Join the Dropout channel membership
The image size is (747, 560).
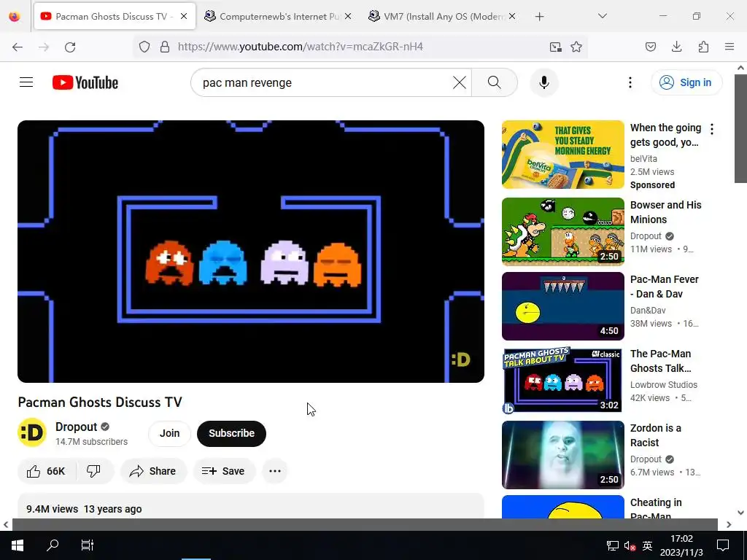click(x=169, y=433)
